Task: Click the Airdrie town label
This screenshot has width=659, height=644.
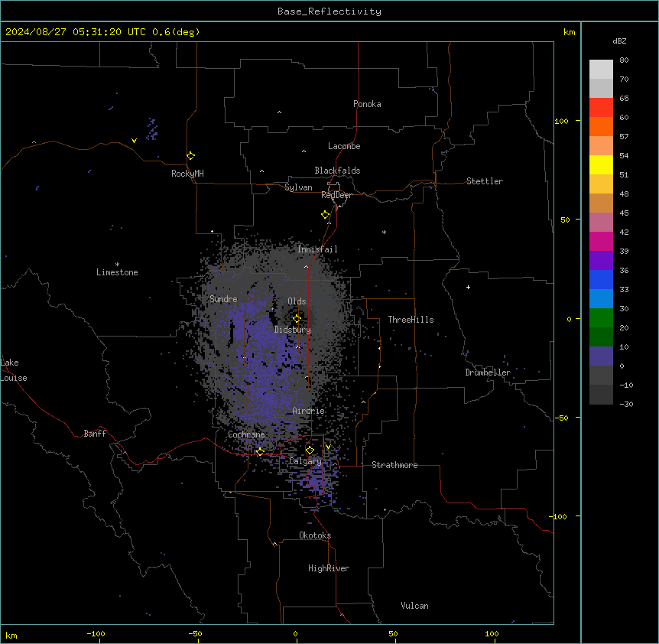Action: tap(309, 411)
